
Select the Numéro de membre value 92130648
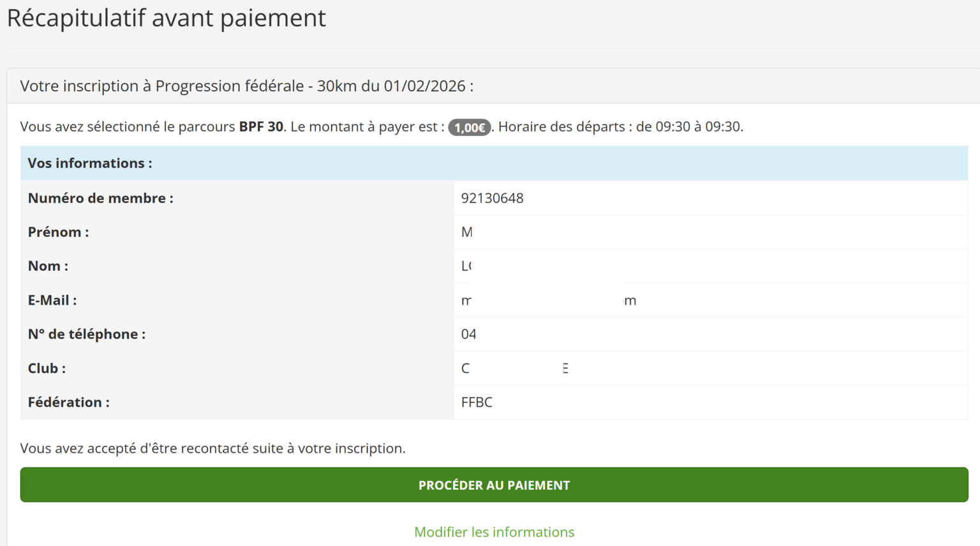pyautogui.click(x=493, y=198)
